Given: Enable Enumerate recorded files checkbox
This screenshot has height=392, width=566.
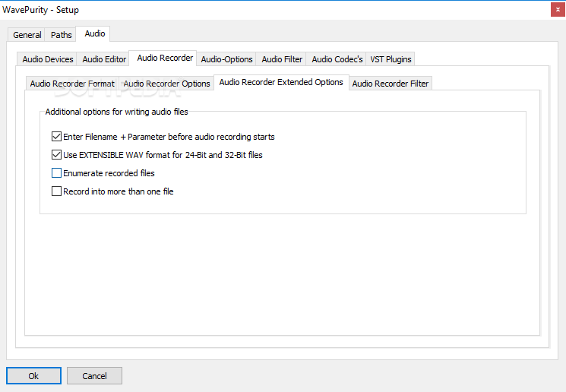Looking at the screenshot, I should [56, 173].
